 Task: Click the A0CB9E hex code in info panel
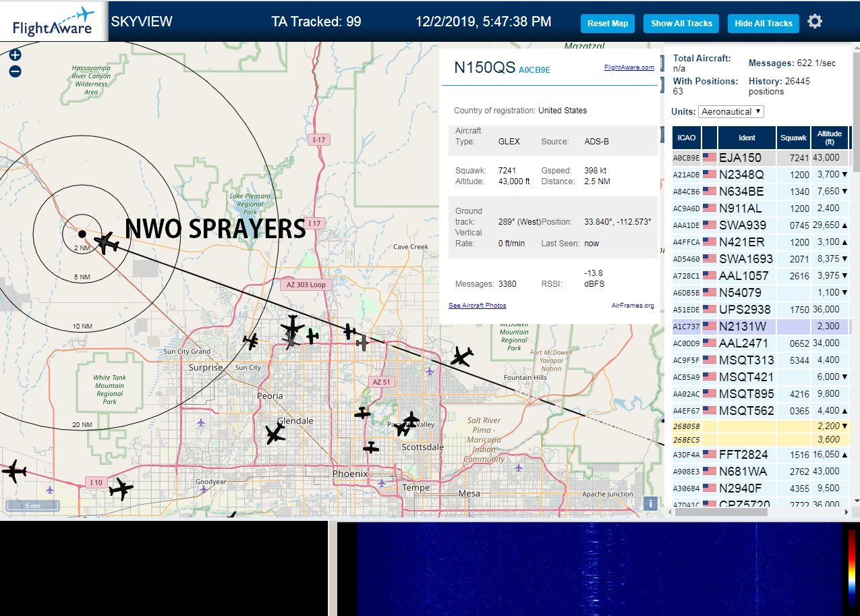tap(534, 69)
